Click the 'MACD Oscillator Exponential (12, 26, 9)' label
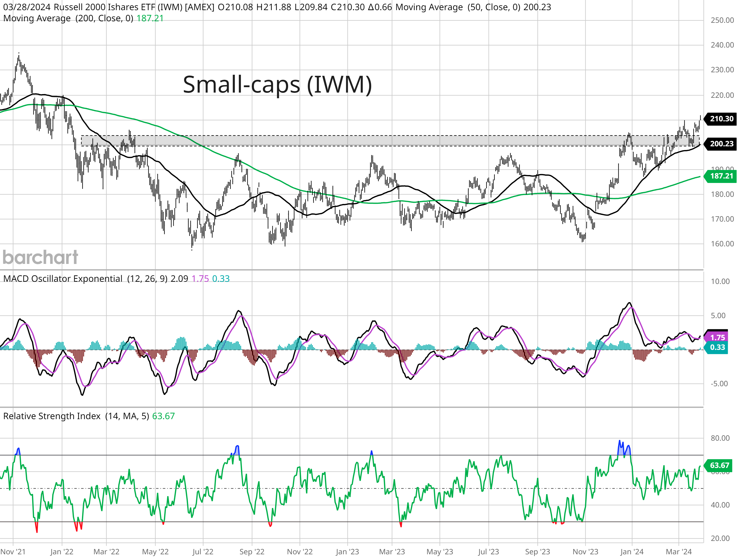The image size is (737, 560). (85, 279)
